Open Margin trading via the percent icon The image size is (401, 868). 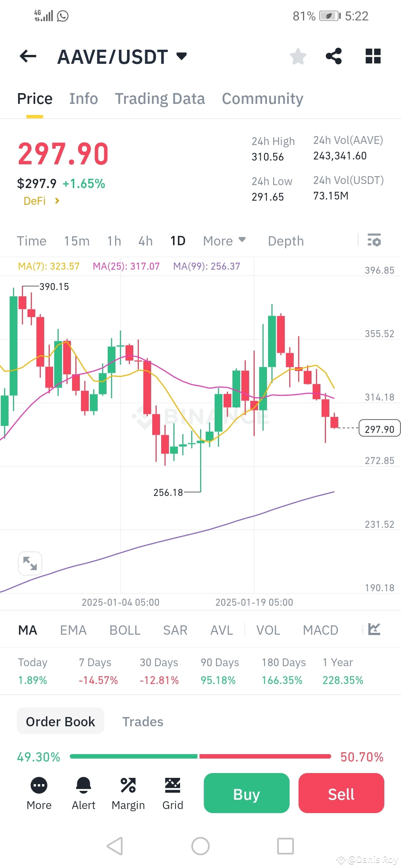point(128,785)
